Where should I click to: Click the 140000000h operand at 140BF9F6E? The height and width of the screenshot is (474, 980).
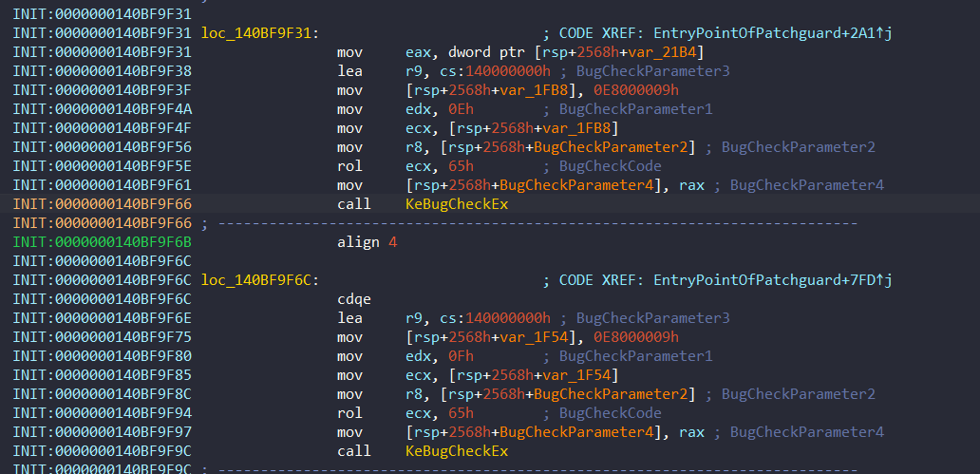pos(508,318)
